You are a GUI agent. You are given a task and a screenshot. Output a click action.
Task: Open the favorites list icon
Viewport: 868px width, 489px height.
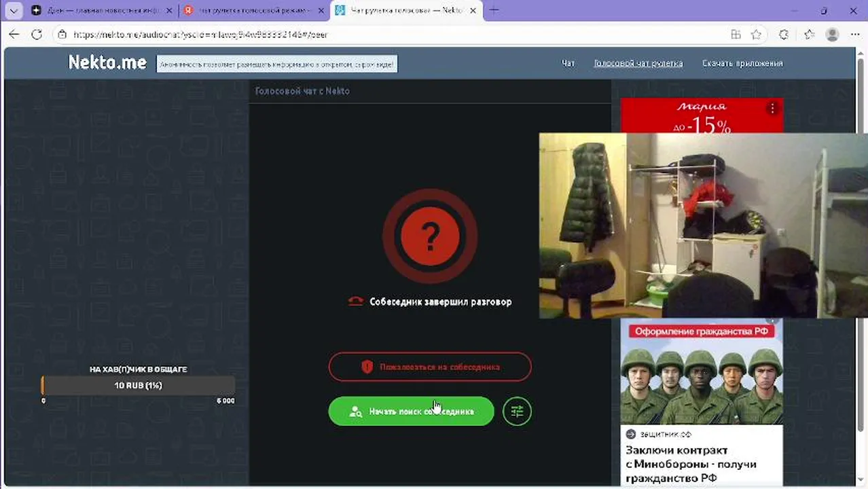809,34
